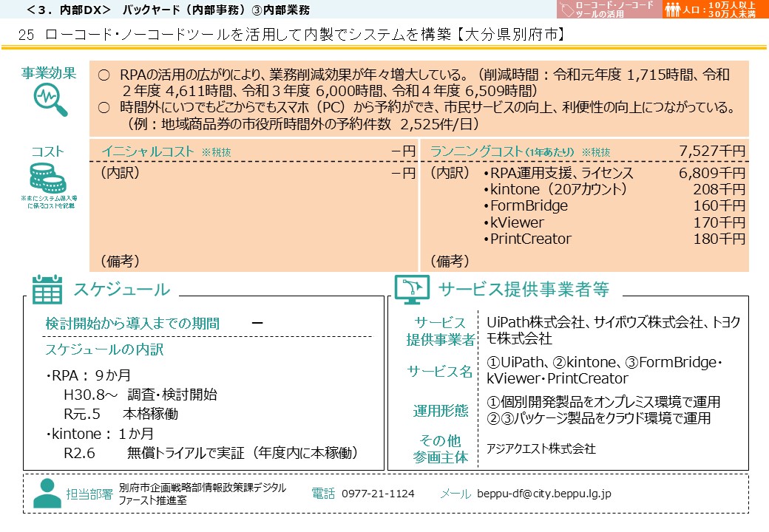Viewport: 769px width, 532px height.
Task: Click the RPA運用支援、ライセンス line
Action: coord(558,173)
